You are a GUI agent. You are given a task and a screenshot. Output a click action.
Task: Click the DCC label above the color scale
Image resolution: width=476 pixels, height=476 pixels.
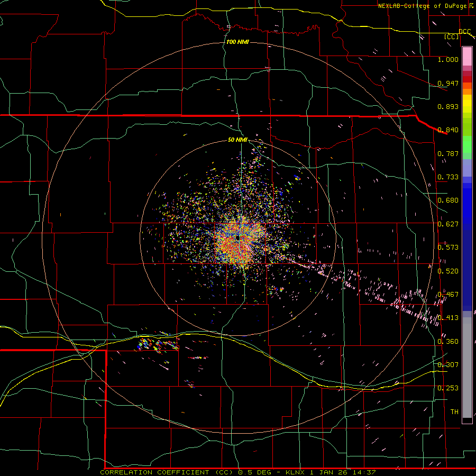coord(464,32)
